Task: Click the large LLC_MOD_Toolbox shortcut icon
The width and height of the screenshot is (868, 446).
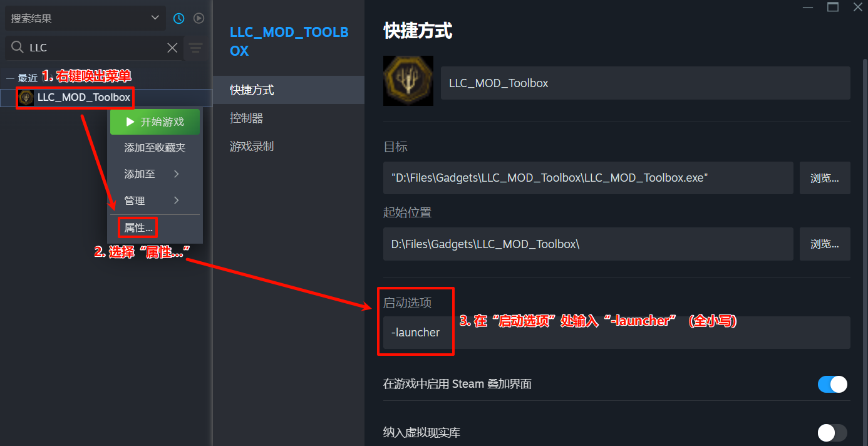Action: coord(408,81)
